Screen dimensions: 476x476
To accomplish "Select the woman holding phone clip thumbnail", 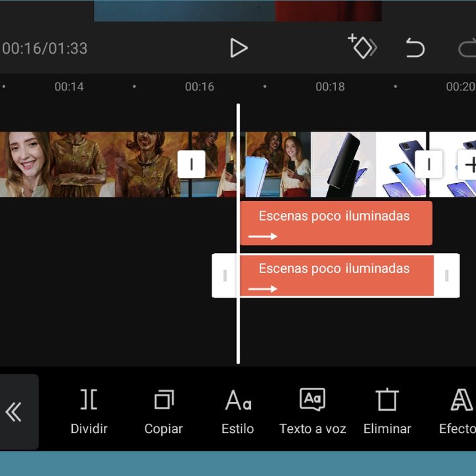I will (x=278, y=164).
